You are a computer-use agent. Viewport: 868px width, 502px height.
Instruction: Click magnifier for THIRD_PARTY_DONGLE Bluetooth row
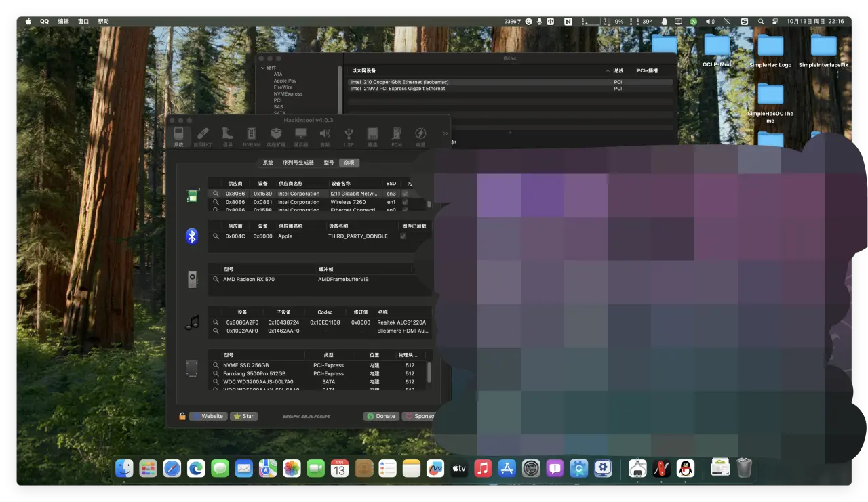216,236
